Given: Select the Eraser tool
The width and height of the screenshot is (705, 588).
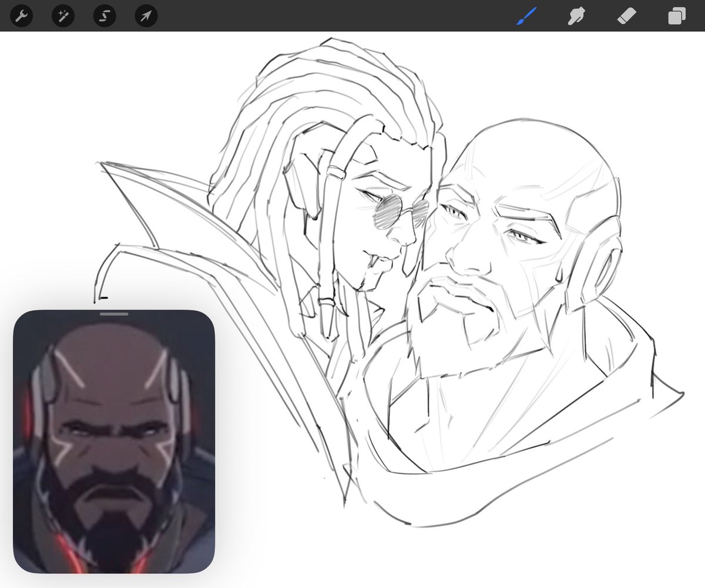Looking at the screenshot, I should click(x=626, y=16).
